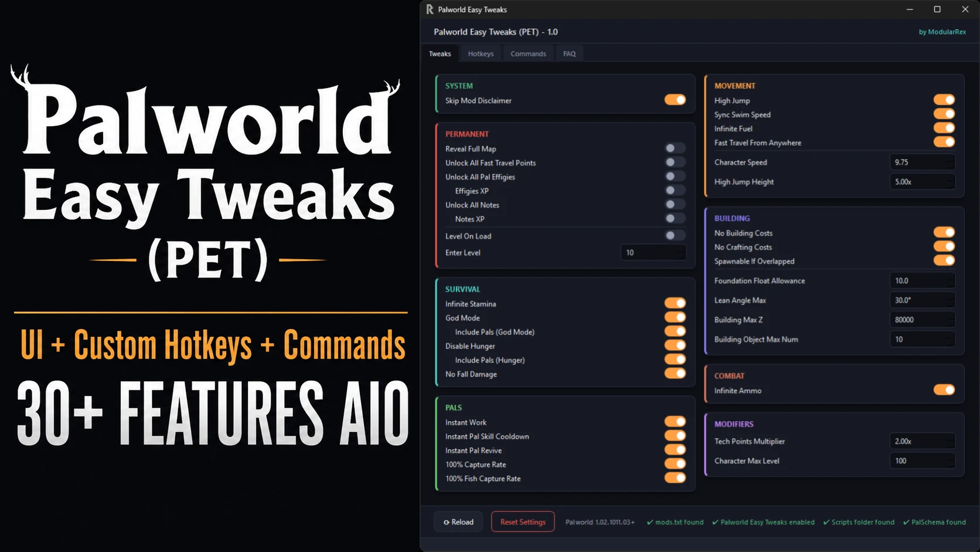Click the Reload button with refresh icon
Image resolution: width=980 pixels, height=552 pixels.
[458, 521]
